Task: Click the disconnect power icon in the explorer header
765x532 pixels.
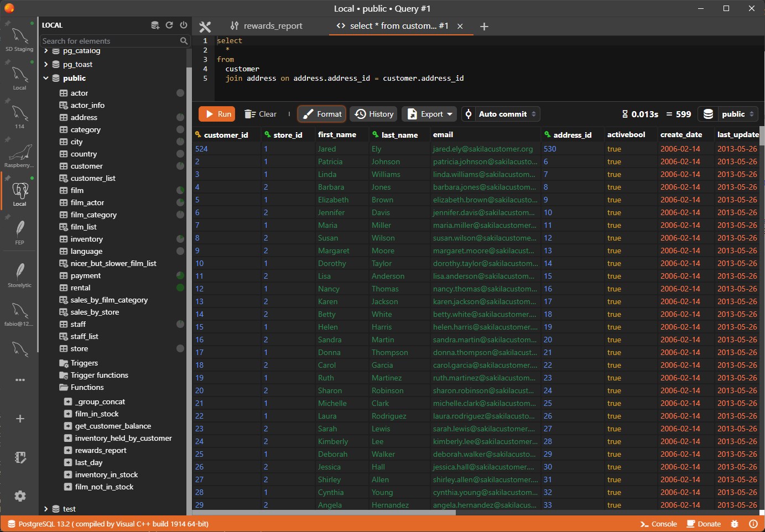Action: point(184,25)
